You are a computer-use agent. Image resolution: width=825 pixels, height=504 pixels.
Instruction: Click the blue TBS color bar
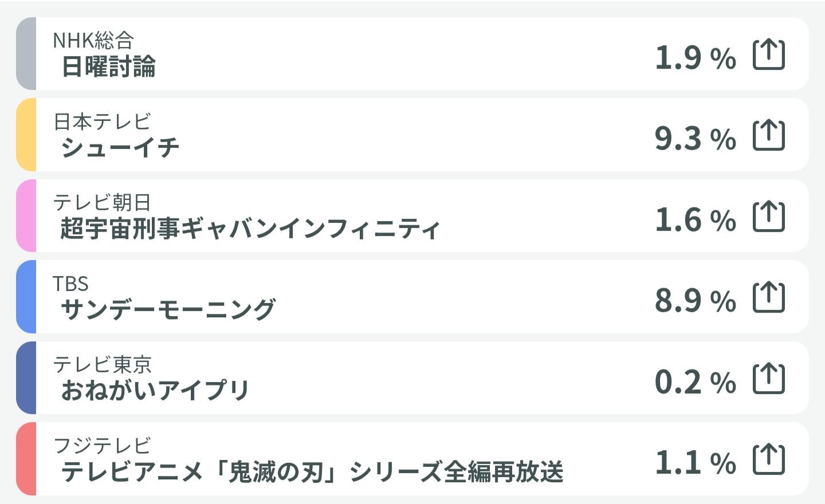[26, 297]
